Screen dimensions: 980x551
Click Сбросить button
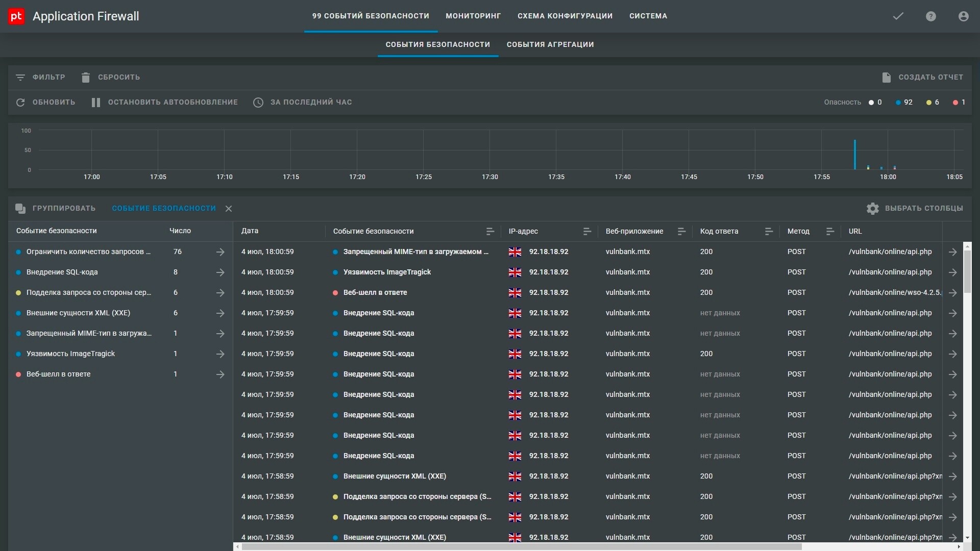point(110,78)
